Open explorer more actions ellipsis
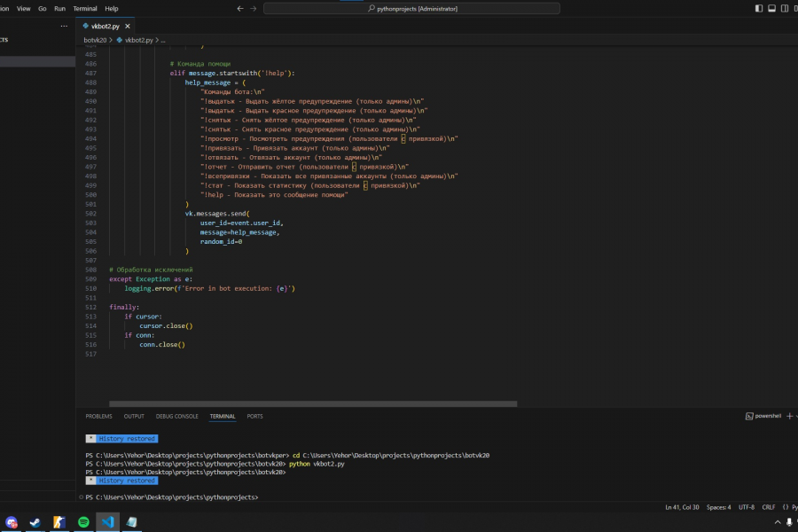 63,27
